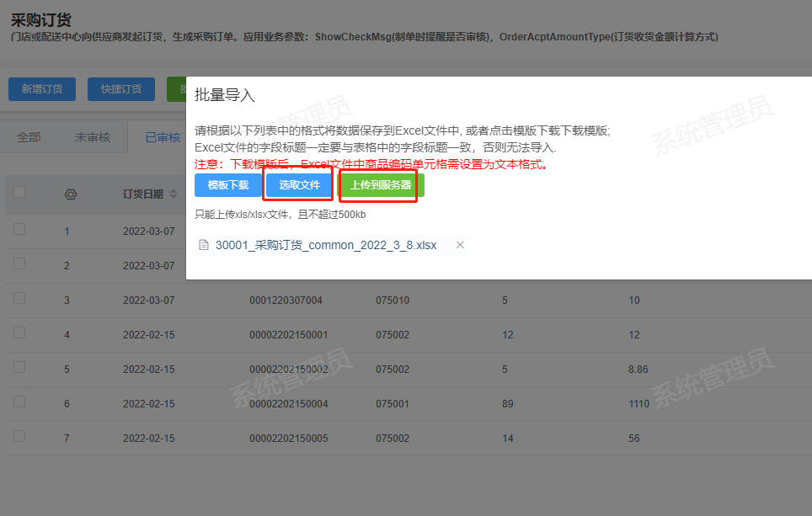
Task: Tick the checkbox for row 7
Action: pos(19,436)
